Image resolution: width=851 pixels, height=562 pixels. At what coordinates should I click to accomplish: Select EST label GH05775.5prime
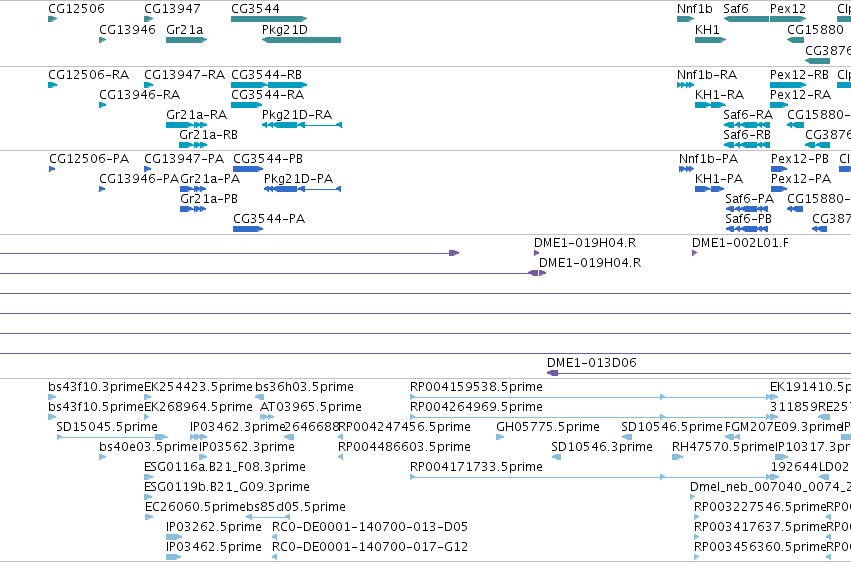[548, 427]
